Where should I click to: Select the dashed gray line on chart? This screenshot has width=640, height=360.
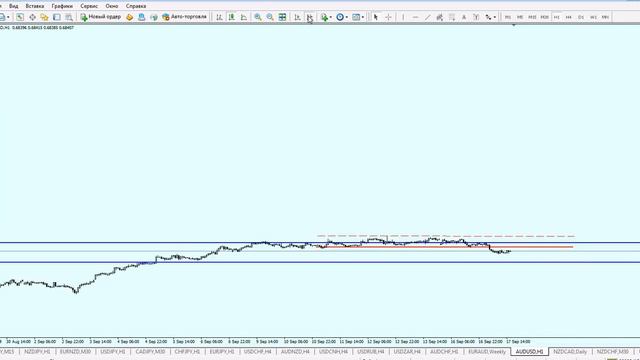(446, 236)
